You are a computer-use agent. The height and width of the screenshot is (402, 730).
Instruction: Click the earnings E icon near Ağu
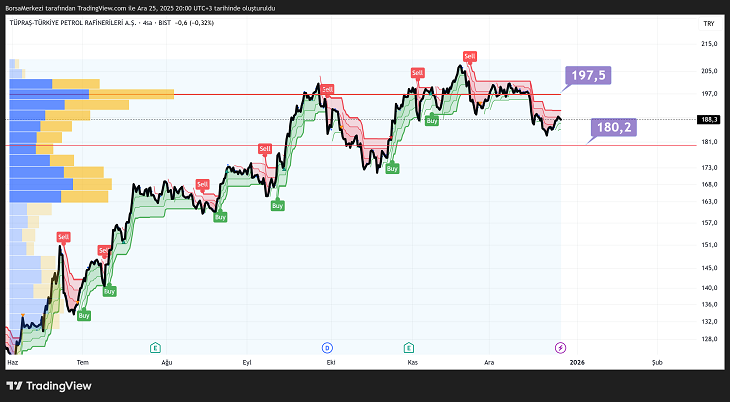tap(155, 347)
